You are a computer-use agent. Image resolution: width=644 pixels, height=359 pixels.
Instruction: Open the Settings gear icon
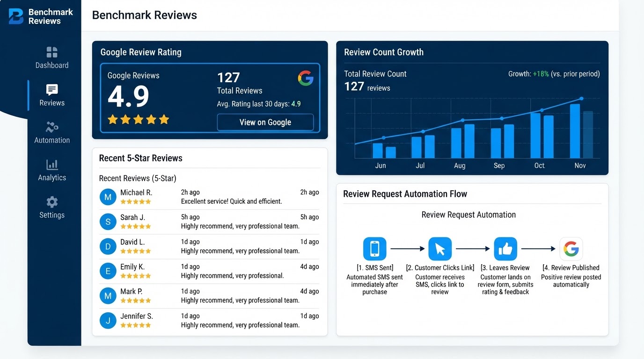click(x=52, y=202)
